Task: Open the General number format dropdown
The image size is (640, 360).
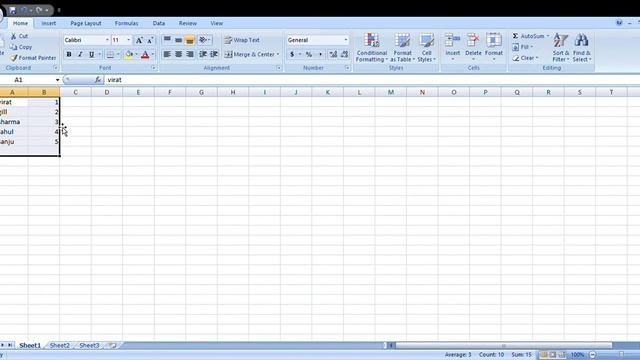Action: coord(346,40)
